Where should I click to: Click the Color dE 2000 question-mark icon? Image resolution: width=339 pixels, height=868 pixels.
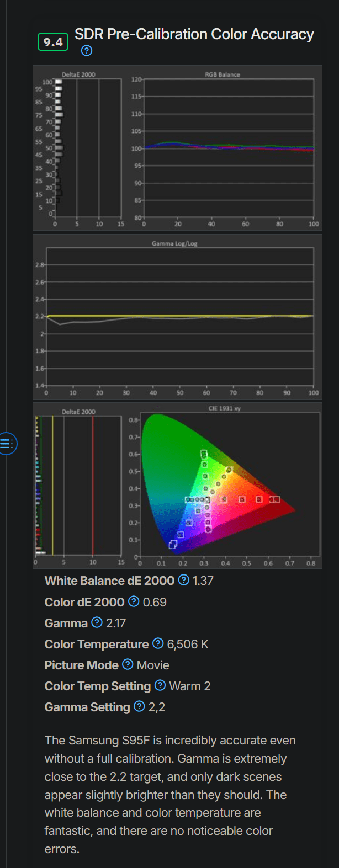(134, 601)
